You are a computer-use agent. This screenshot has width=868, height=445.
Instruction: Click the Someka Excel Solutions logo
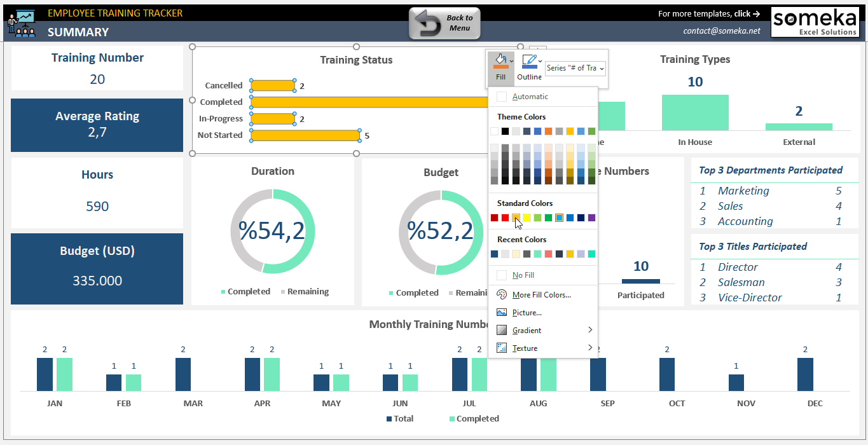point(815,23)
